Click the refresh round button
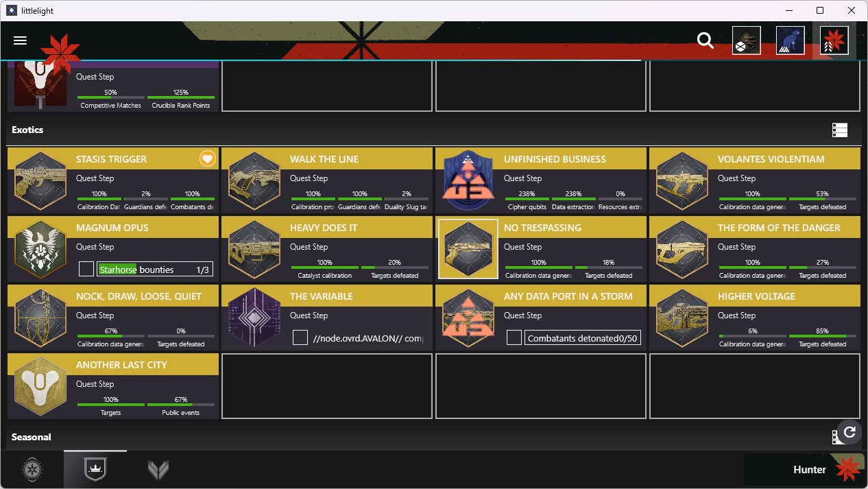 coord(849,431)
